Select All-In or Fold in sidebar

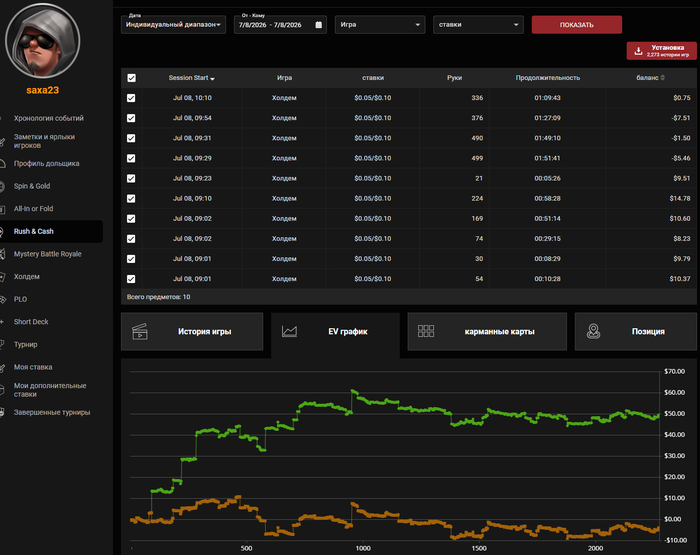pyautogui.click(x=33, y=209)
